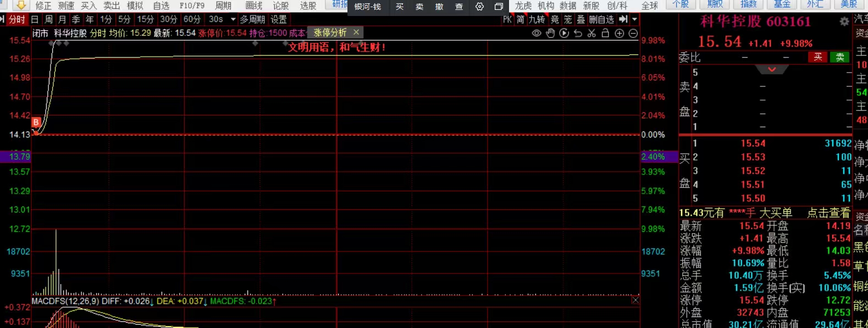Click the undo arrow icon above chart

(x=578, y=33)
